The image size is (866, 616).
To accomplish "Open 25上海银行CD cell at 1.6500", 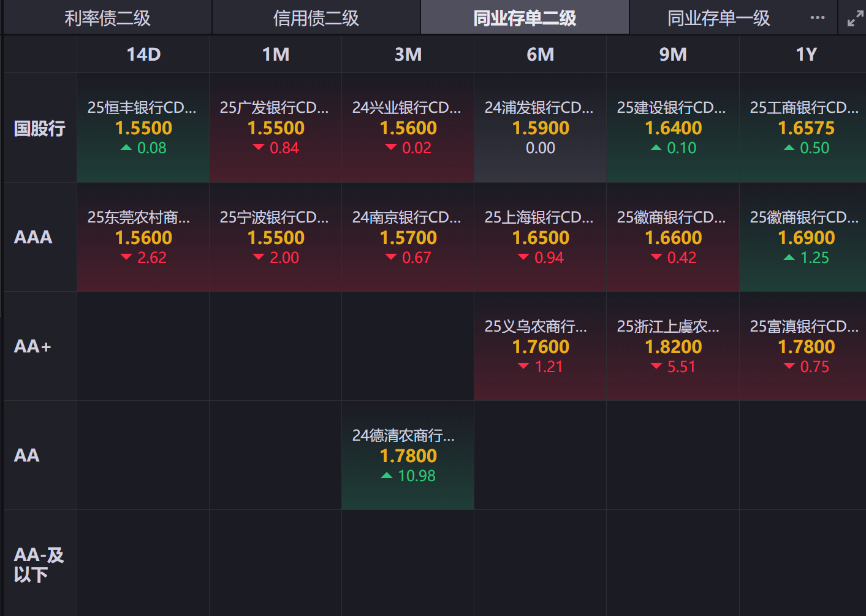I will (541, 237).
